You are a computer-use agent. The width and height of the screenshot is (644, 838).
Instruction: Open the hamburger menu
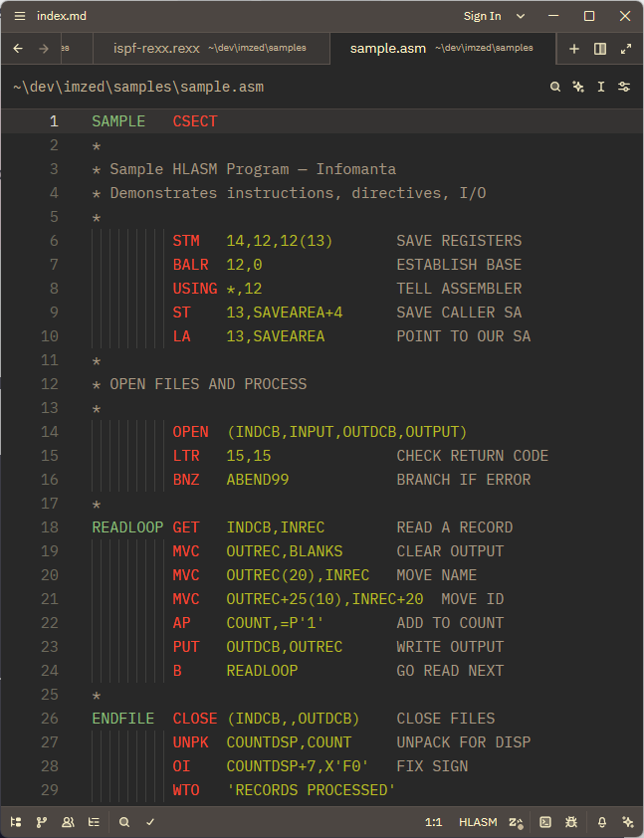click(x=19, y=16)
